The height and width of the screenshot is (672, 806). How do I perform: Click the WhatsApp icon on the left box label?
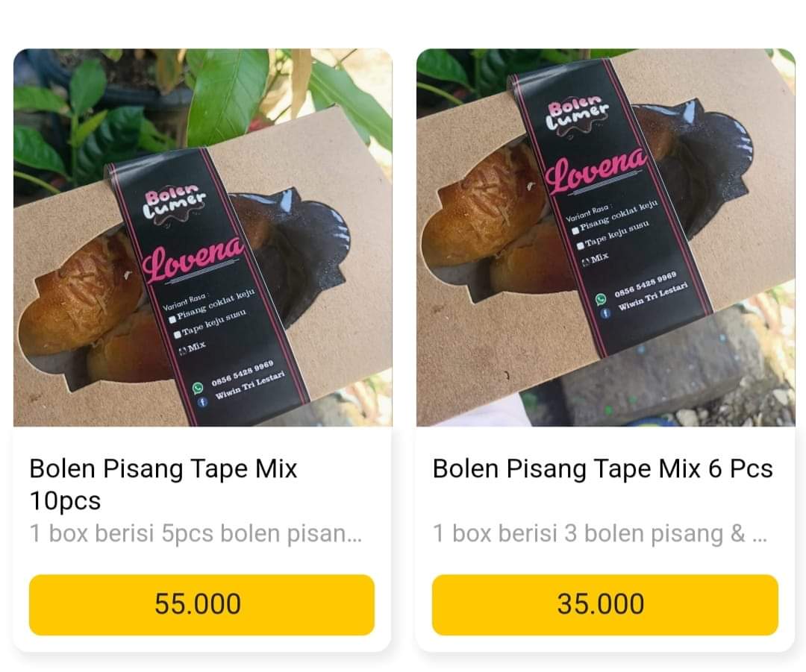198,388
